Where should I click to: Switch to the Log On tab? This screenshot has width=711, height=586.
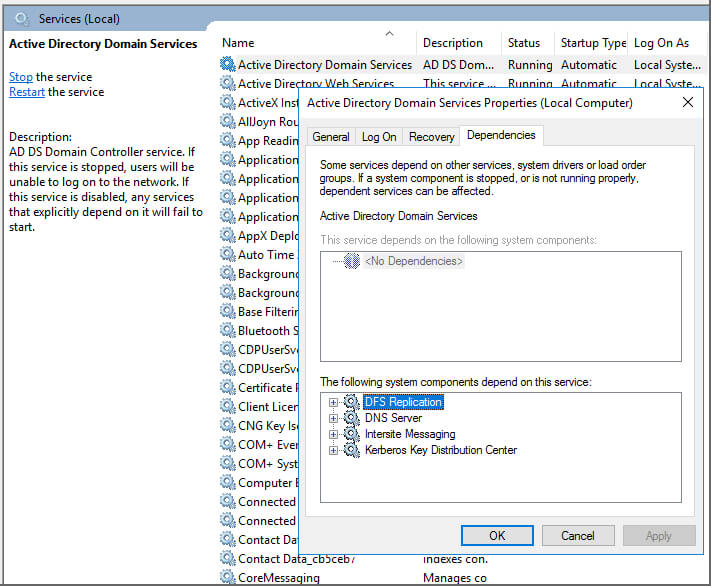379,137
